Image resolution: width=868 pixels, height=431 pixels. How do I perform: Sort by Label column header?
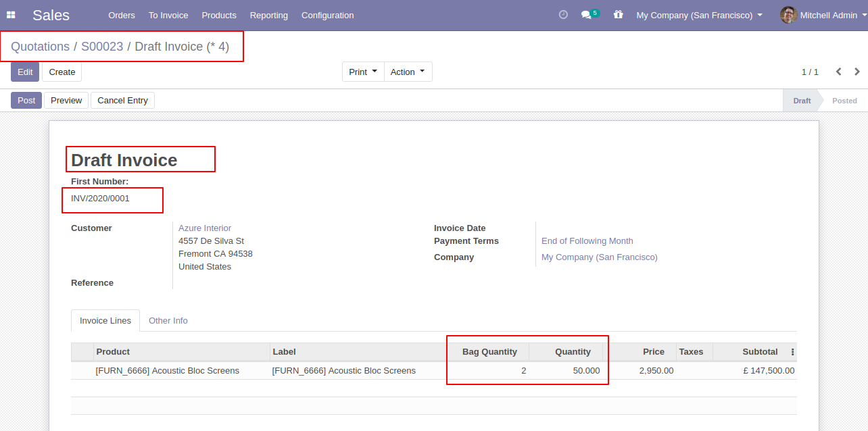358,352
